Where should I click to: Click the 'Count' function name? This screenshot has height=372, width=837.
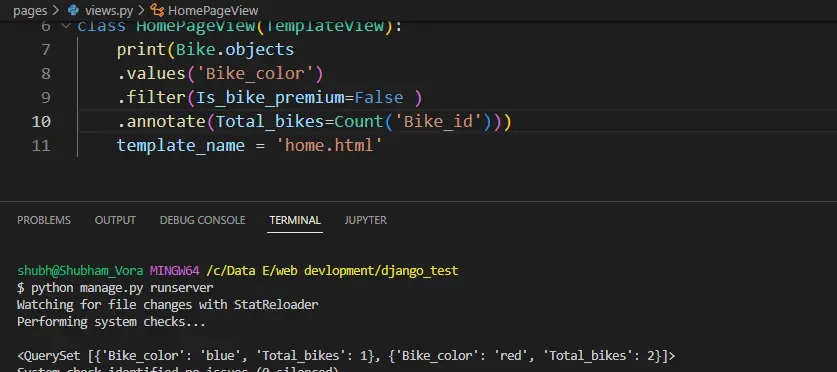(359, 122)
